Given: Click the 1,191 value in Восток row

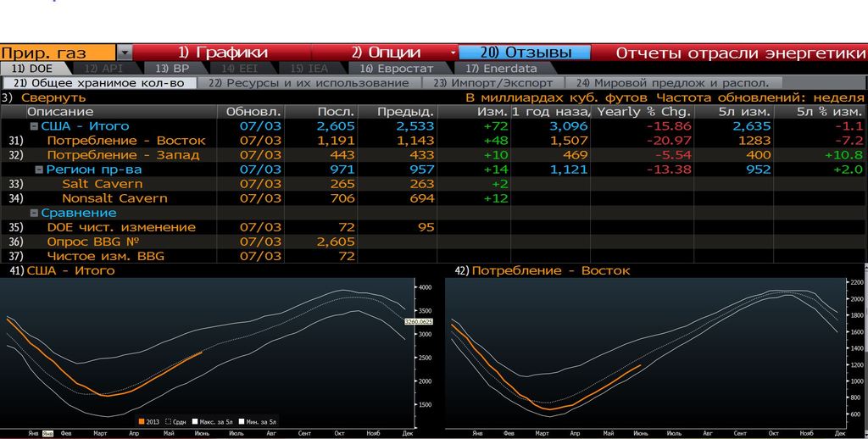Looking at the screenshot, I should click(x=336, y=141).
